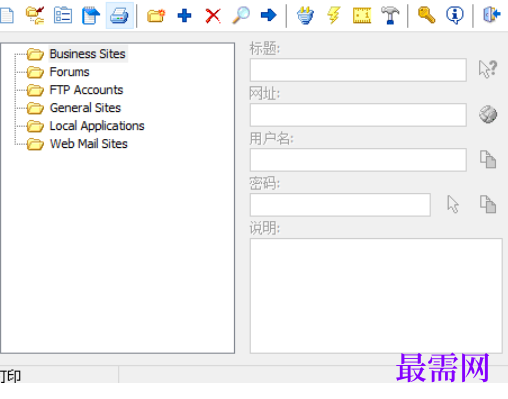Image resolution: width=508 pixels, height=399 pixels.
Task: Click the yellow ruler toolbar icon
Action: pyautogui.click(x=362, y=15)
